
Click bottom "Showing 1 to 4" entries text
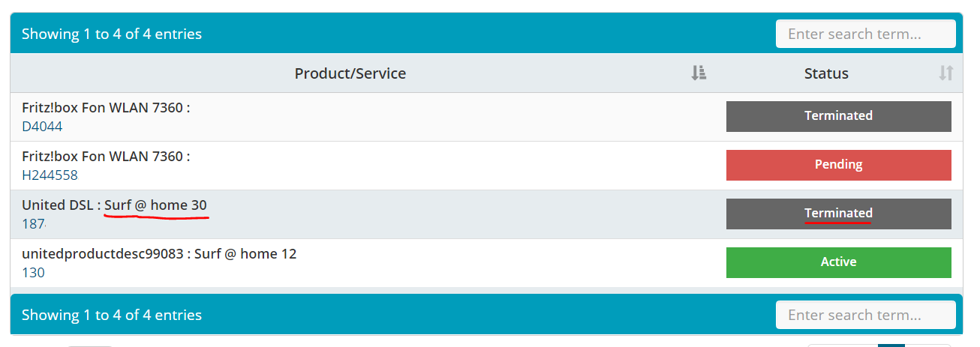112,315
